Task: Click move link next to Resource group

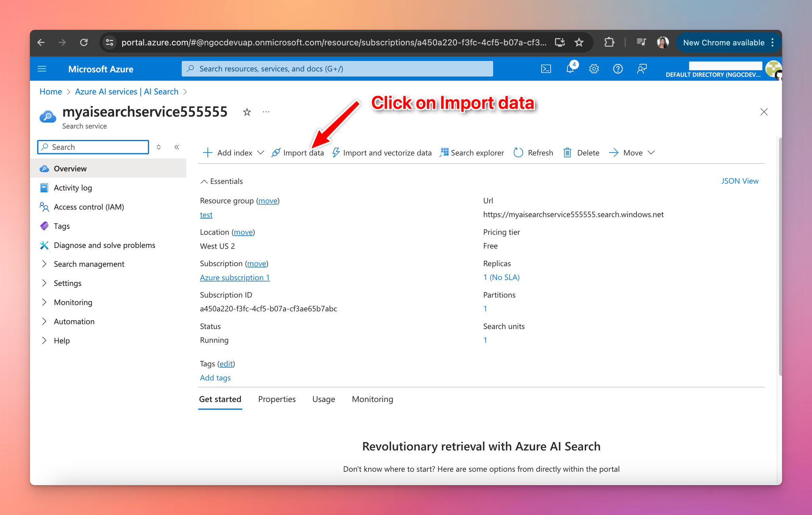Action: [x=268, y=200]
